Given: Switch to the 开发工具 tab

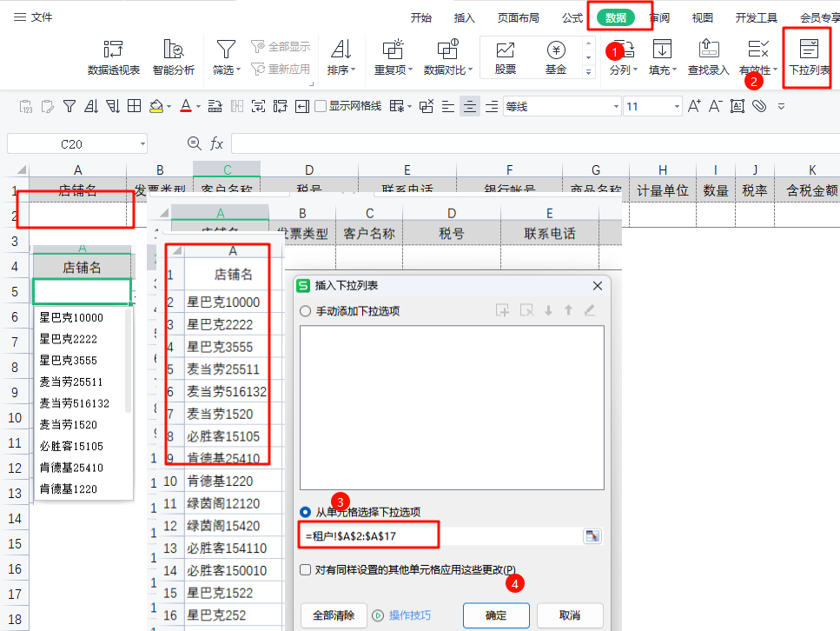Looking at the screenshot, I should click(756, 17).
